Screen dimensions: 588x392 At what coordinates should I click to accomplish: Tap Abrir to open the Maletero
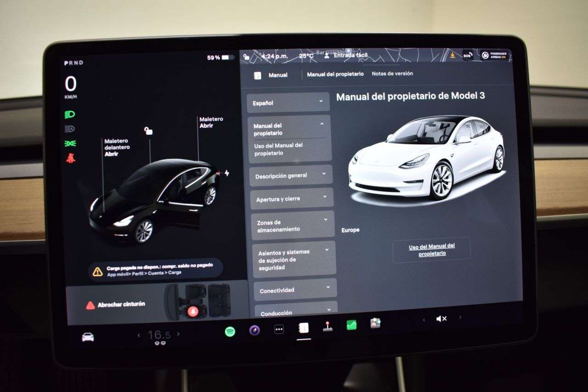tap(207, 125)
